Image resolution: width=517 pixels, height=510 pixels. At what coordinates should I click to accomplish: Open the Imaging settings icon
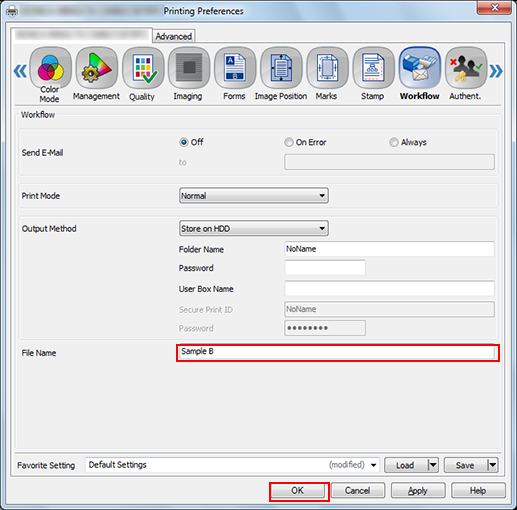pos(189,68)
